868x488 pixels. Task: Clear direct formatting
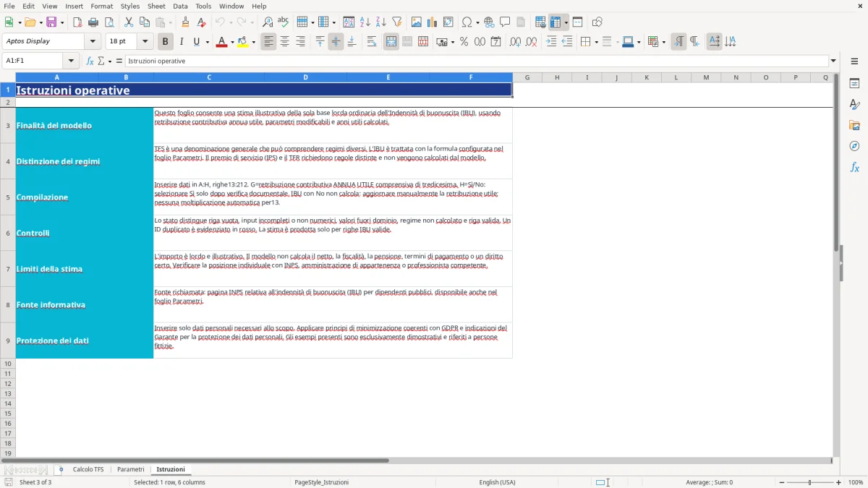pyautogui.click(x=201, y=22)
